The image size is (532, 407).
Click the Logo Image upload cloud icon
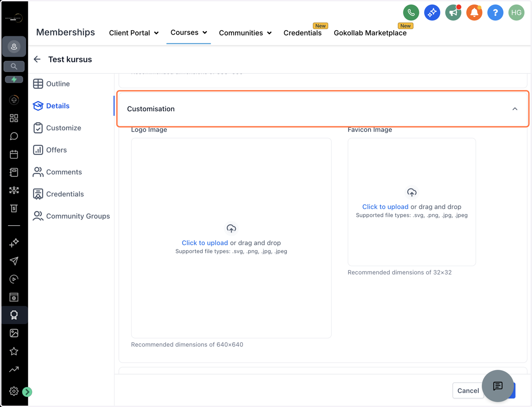(x=231, y=229)
